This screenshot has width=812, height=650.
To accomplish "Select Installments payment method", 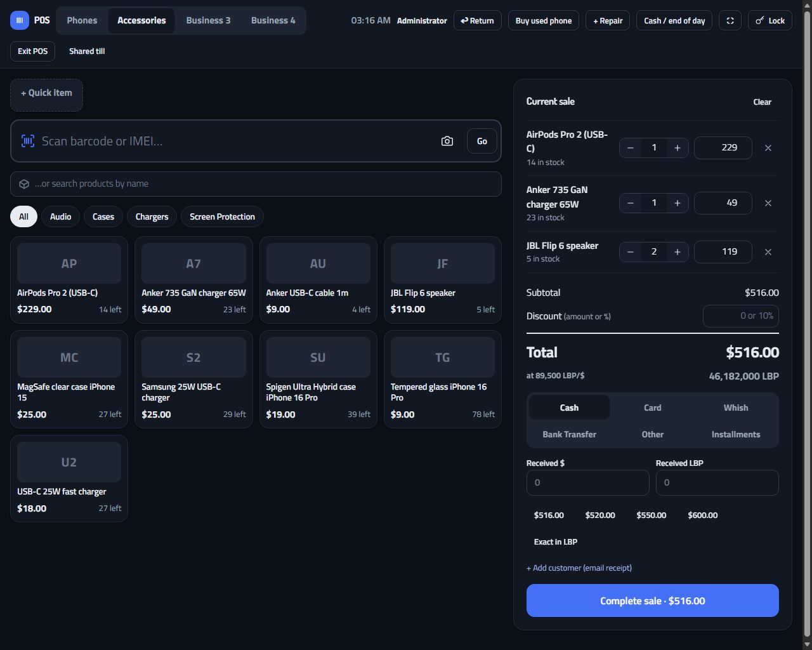I will 736,434.
